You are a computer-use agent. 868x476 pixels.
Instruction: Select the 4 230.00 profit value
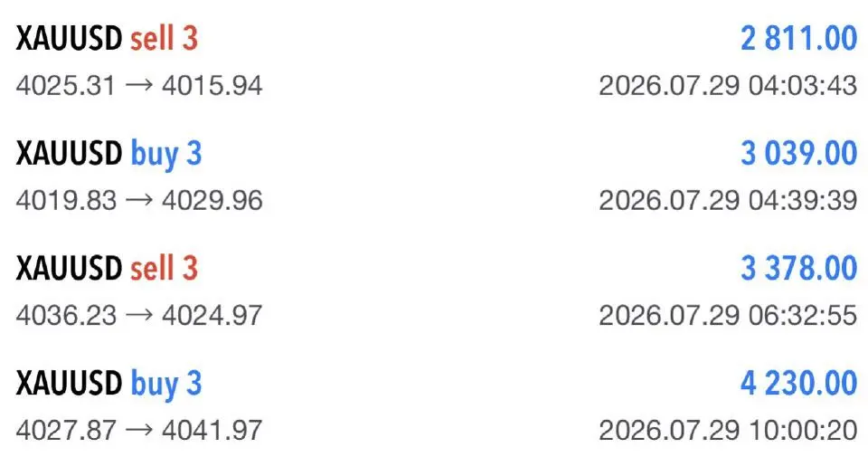point(798,384)
